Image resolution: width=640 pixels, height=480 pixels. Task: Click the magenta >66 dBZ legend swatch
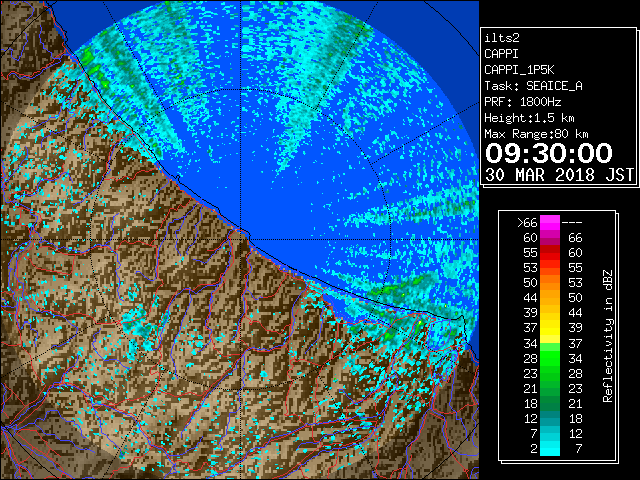click(x=550, y=223)
